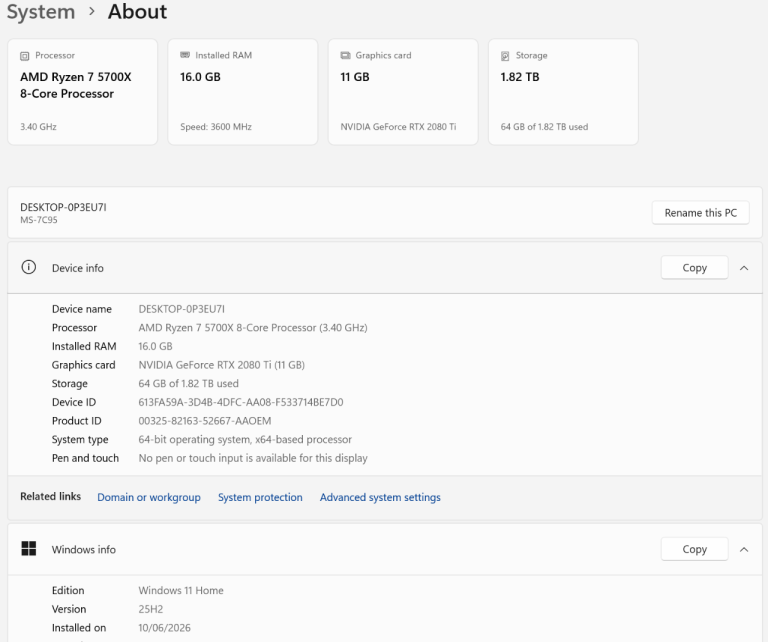Click the Rename this PC button

tap(700, 213)
